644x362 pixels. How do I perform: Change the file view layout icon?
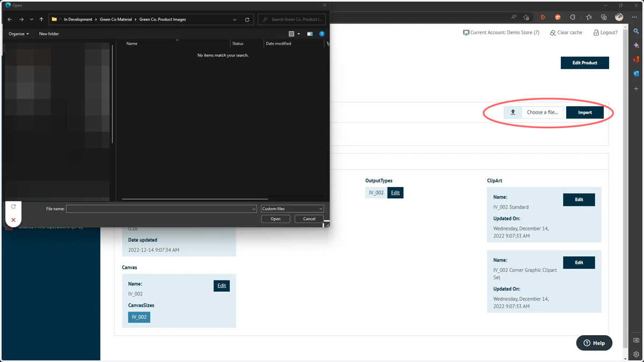coord(291,34)
